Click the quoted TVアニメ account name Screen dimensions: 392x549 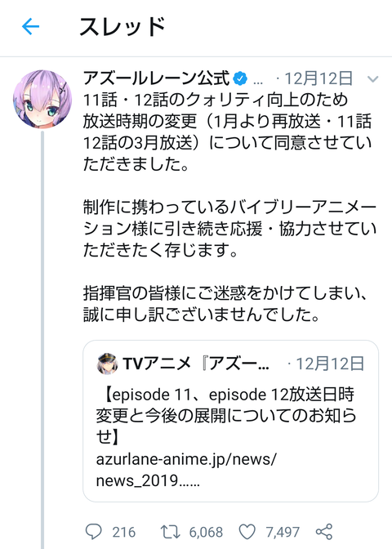point(196,364)
